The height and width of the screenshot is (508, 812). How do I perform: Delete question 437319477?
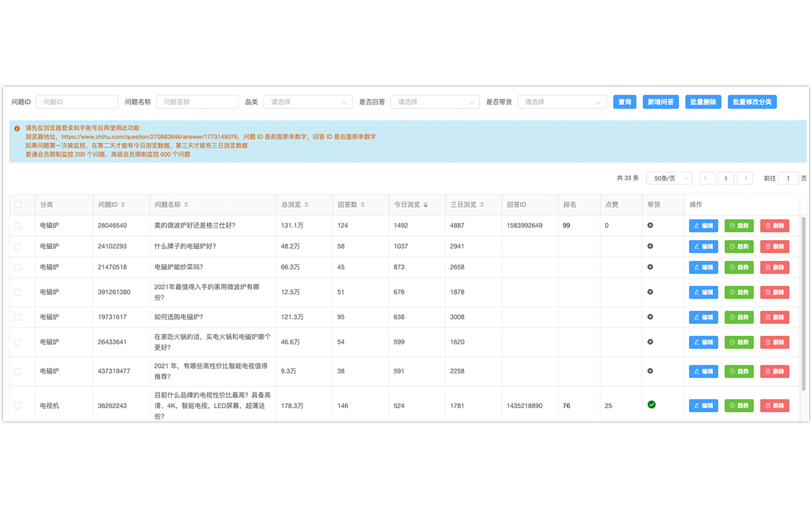tap(775, 371)
